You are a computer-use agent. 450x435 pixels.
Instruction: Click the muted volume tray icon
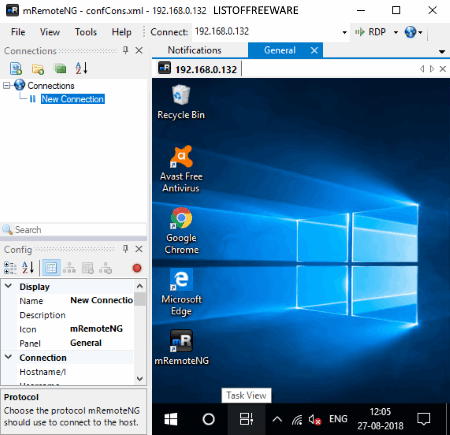315,420
